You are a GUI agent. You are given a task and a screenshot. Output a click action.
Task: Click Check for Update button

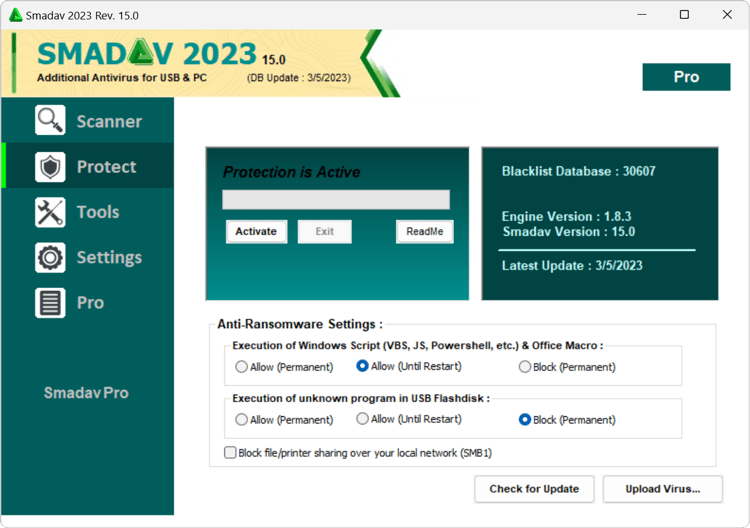click(534, 489)
